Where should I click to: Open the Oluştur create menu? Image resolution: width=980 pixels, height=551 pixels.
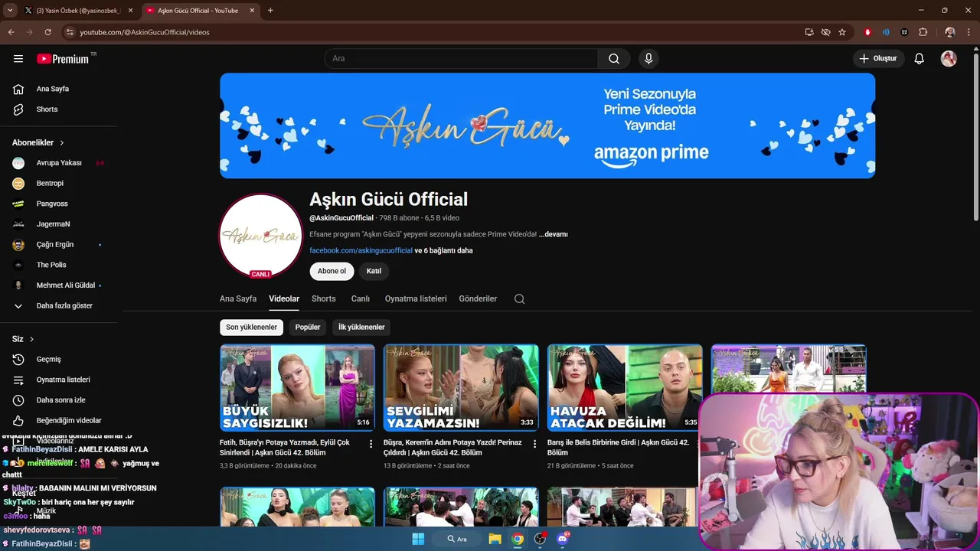click(878, 58)
